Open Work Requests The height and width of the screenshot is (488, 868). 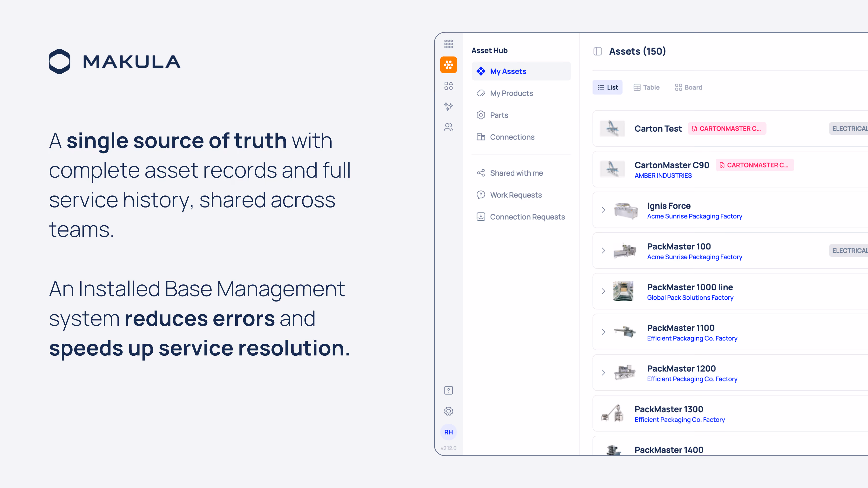click(x=521, y=195)
